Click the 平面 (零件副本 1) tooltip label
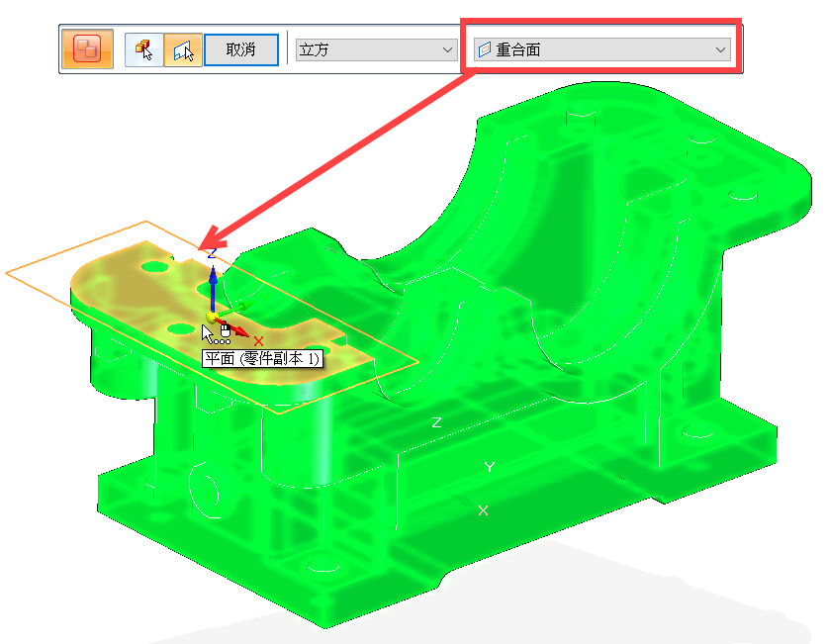This screenshot has width=828, height=644. tap(262, 359)
